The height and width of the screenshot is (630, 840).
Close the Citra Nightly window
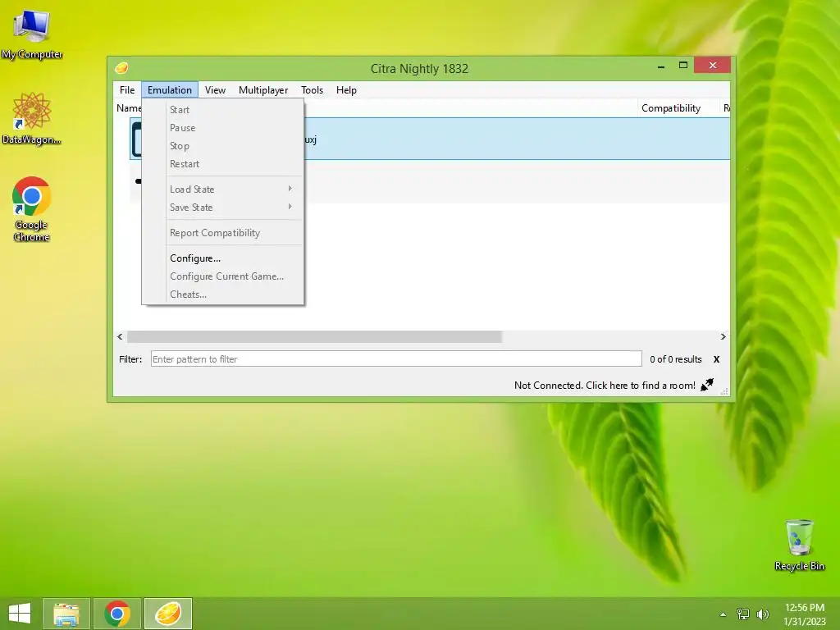point(712,66)
